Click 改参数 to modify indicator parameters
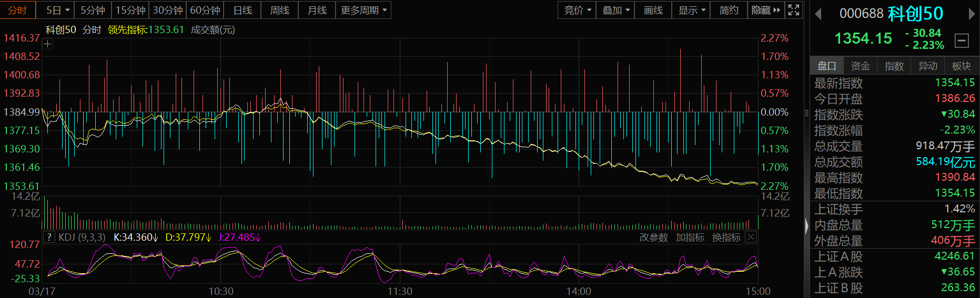 click(x=653, y=238)
